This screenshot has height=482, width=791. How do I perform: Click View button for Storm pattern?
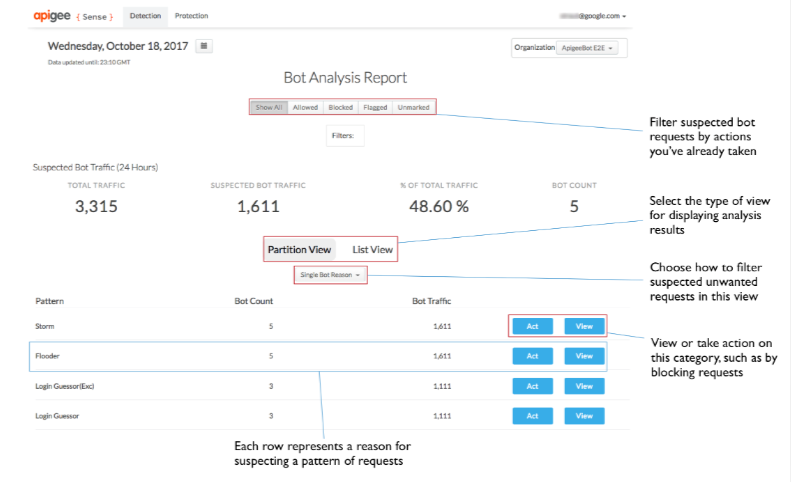(x=584, y=326)
